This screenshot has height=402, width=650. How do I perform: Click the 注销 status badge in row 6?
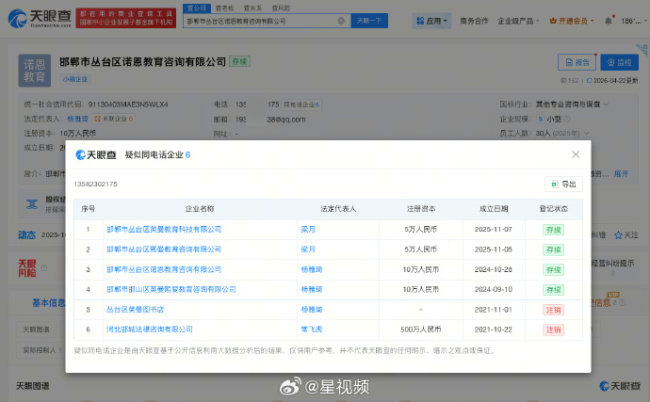point(553,330)
